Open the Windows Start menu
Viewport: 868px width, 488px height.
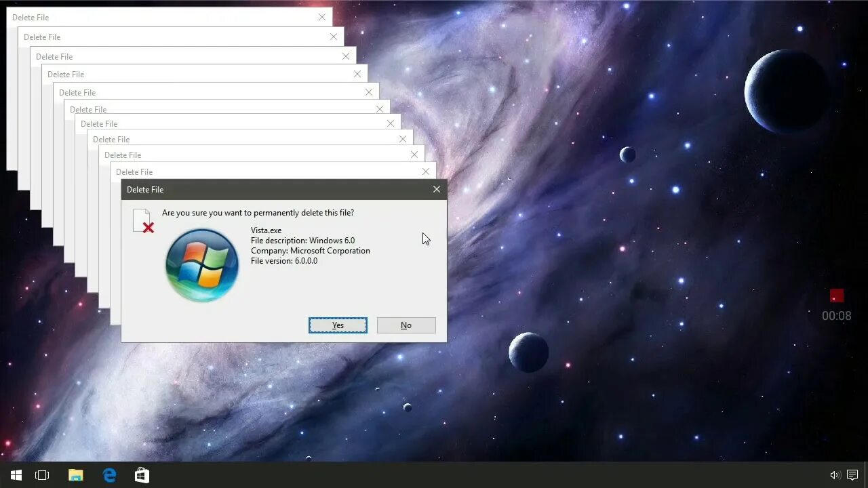(16, 475)
